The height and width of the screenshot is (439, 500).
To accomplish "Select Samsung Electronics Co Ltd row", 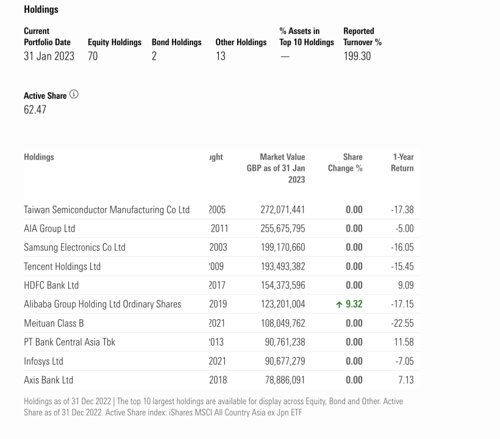I will pyautogui.click(x=222, y=247).
